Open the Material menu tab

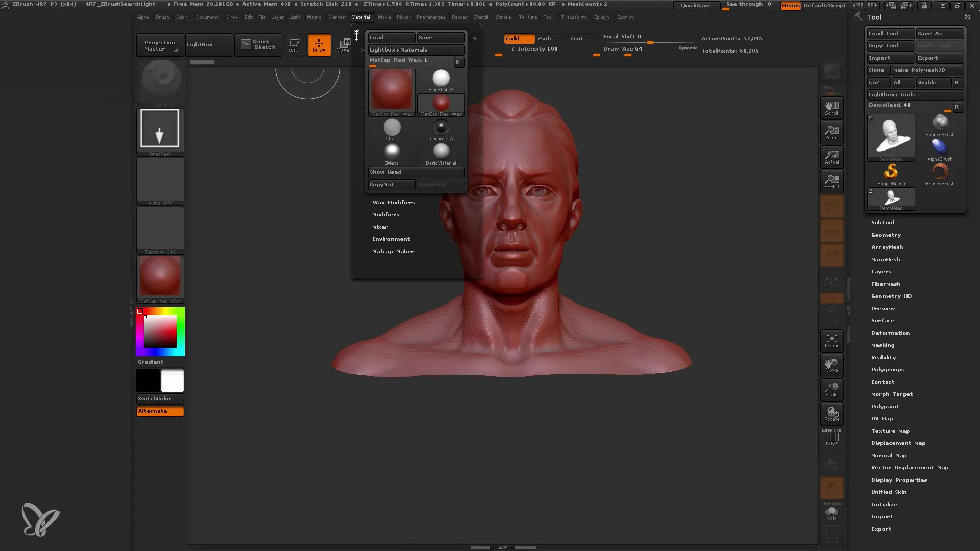point(361,17)
